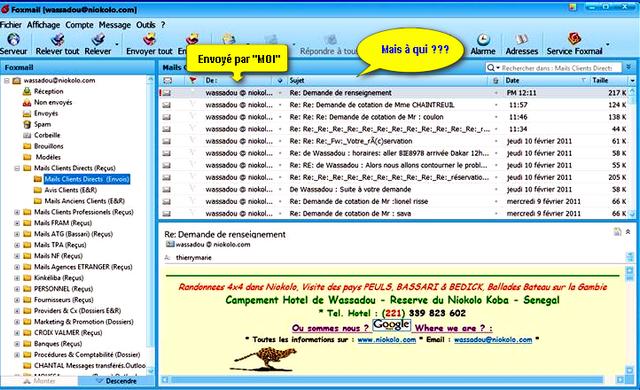Click the envelope status column header icon
Image resolution: width=640 pixels, height=390 pixels.
(167, 80)
